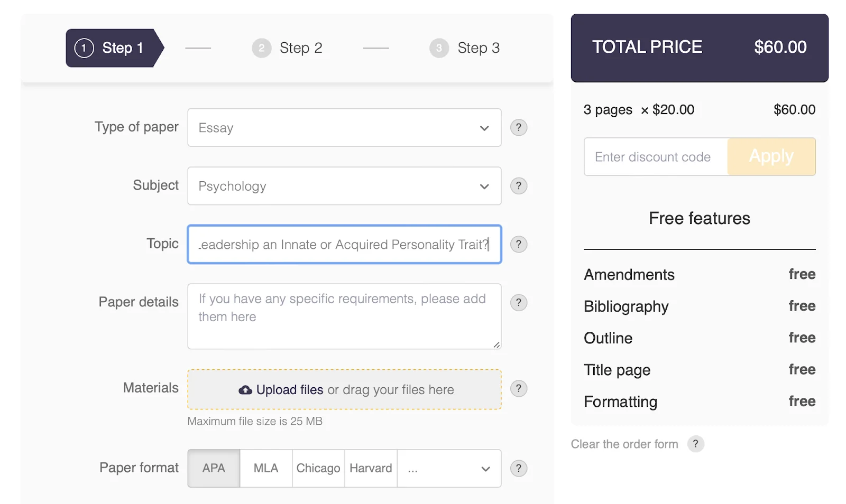
Task: Click the TOTAL PRICE heading
Action: coord(647,47)
